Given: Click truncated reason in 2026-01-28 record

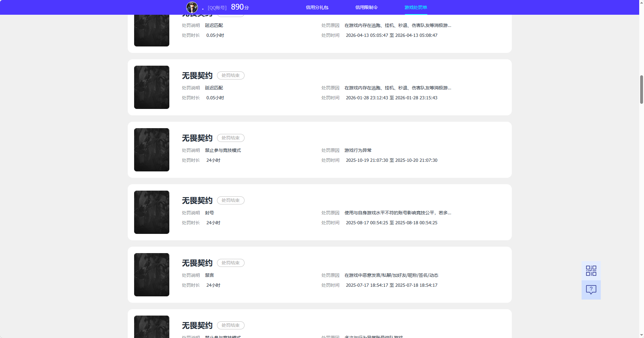Looking at the screenshot, I should pyautogui.click(x=398, y=88).
